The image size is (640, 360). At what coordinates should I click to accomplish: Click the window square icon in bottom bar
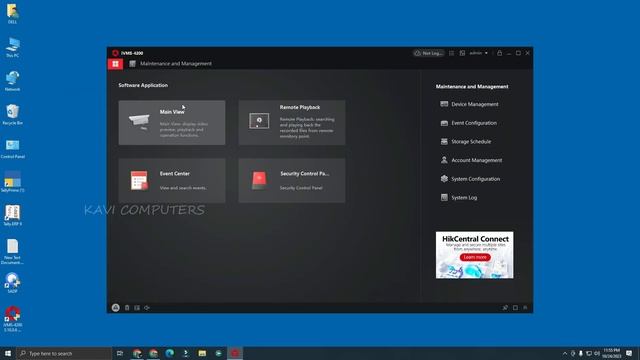(515, 308)
